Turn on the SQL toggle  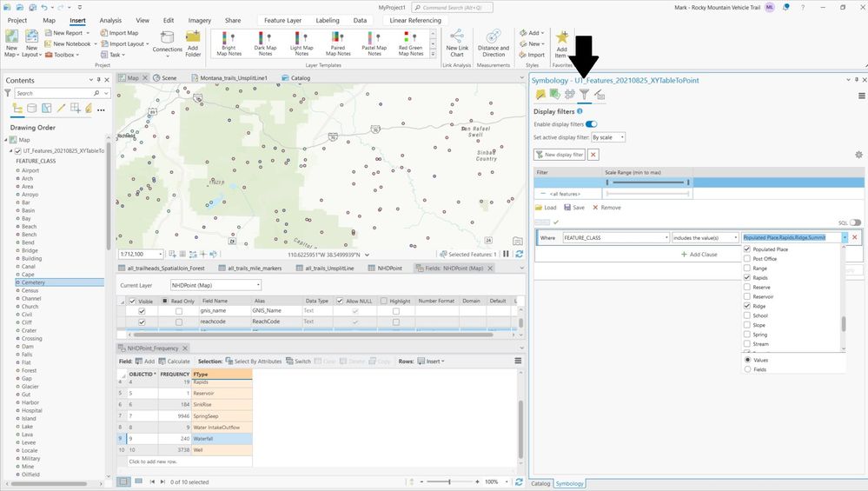[855, 222]
